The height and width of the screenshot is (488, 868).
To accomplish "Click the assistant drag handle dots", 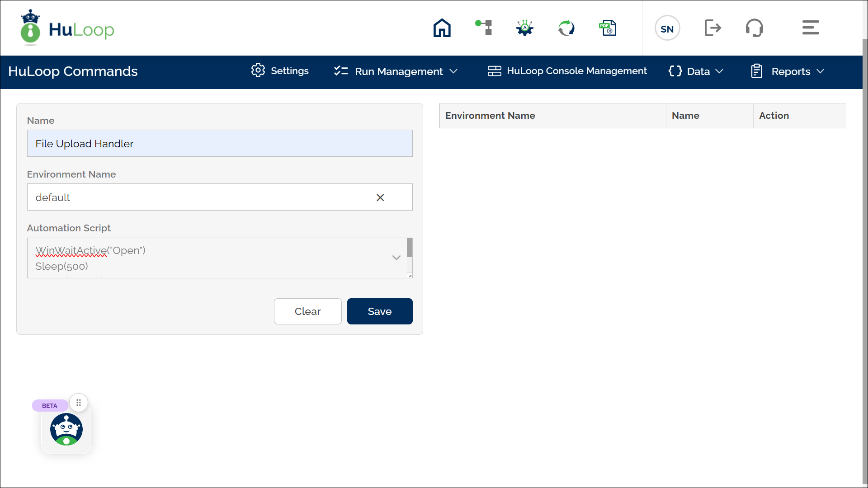I will pyautogui.click(x=79, y=403).
